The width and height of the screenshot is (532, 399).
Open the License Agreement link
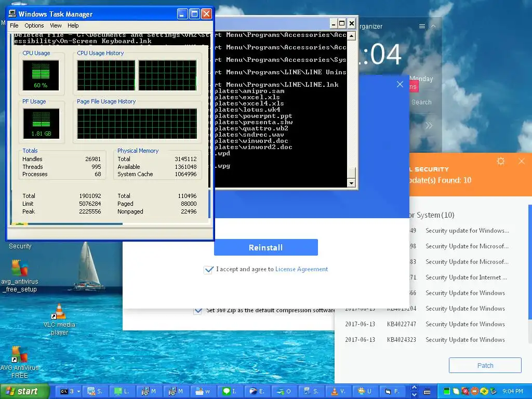[x=302, y=269]
